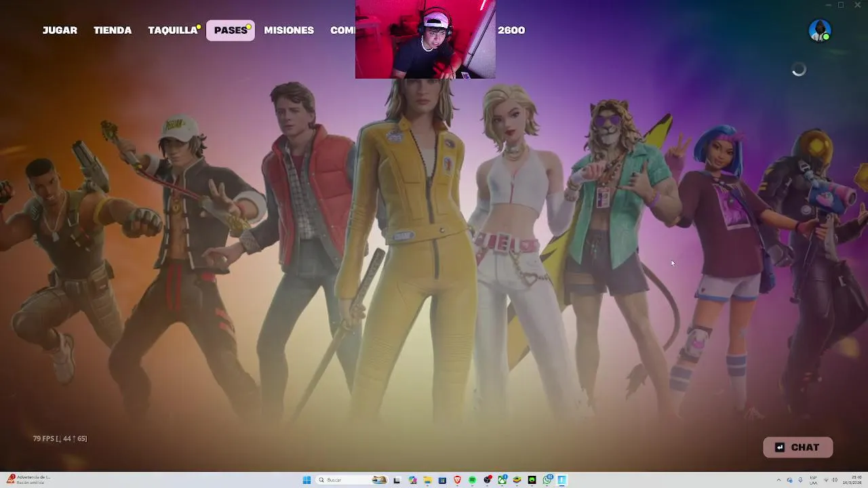Select the PASES tab
Screen dimensions: 868x488
[231, 30]
